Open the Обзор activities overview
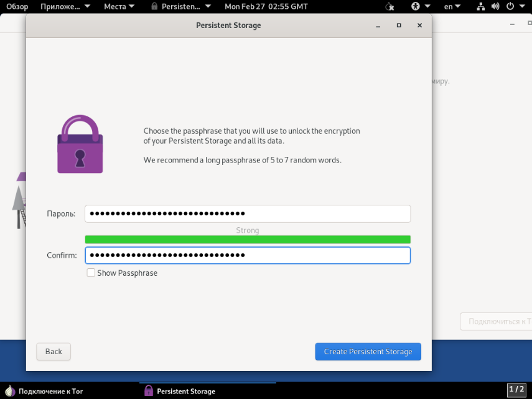This screenshot has height=399, width=532. 17,7
